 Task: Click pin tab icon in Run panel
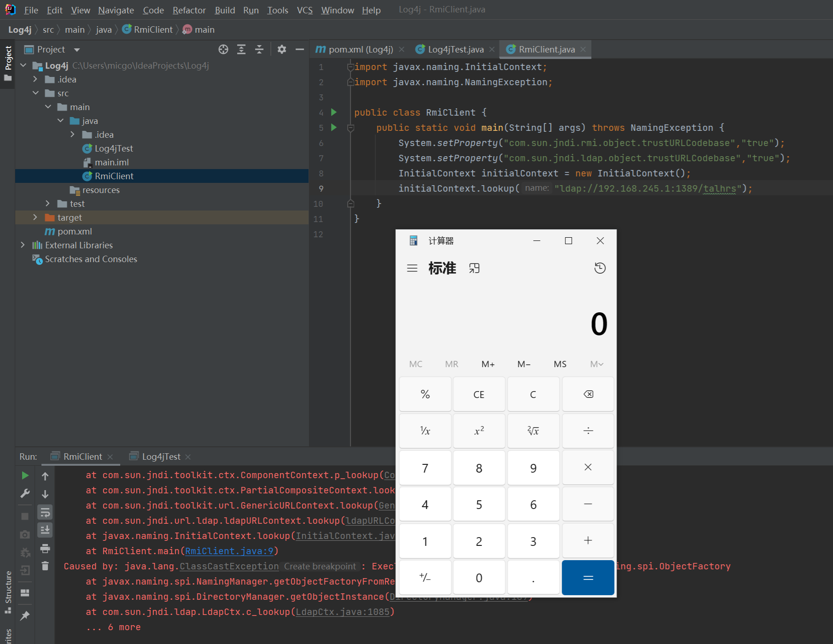[x=25, y=615]
